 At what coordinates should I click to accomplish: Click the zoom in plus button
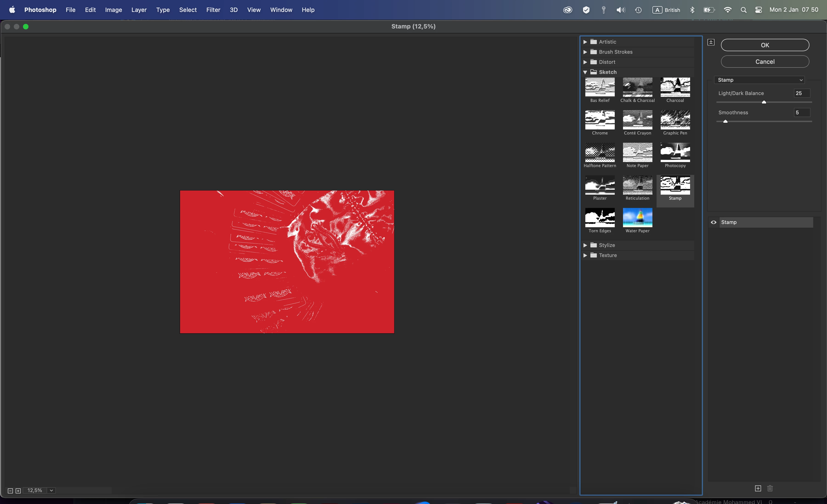tap(18, 491)
